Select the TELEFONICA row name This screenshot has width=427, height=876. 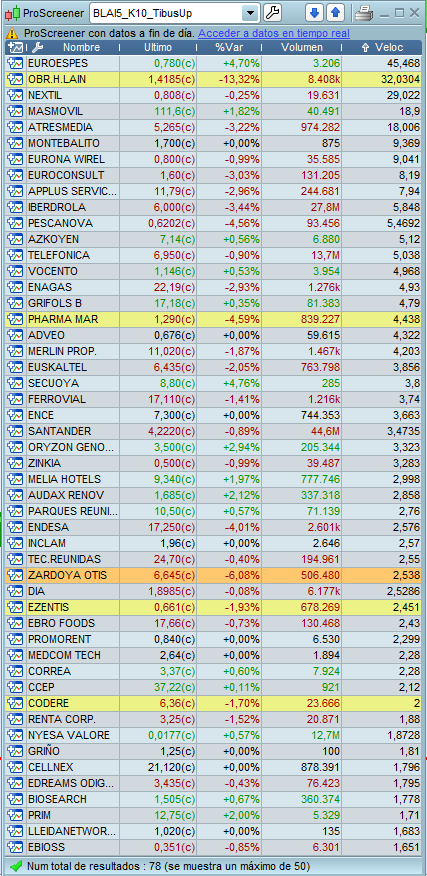point(59,255)
